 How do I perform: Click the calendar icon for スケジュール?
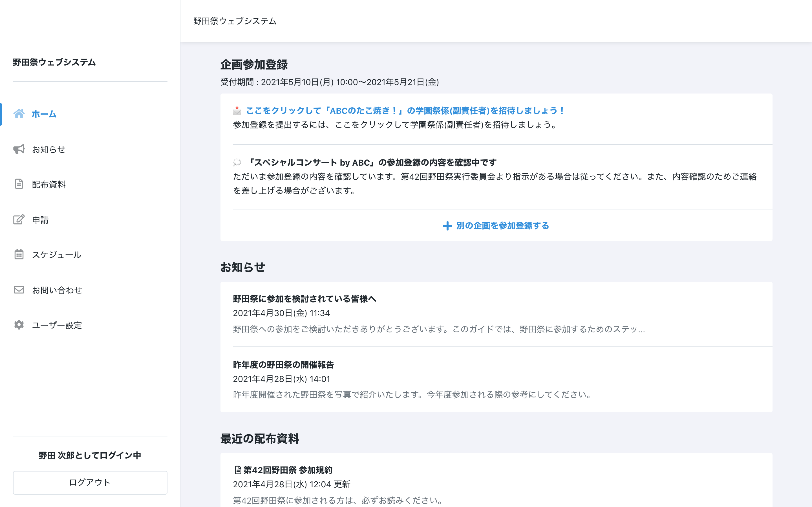point(19,255)
